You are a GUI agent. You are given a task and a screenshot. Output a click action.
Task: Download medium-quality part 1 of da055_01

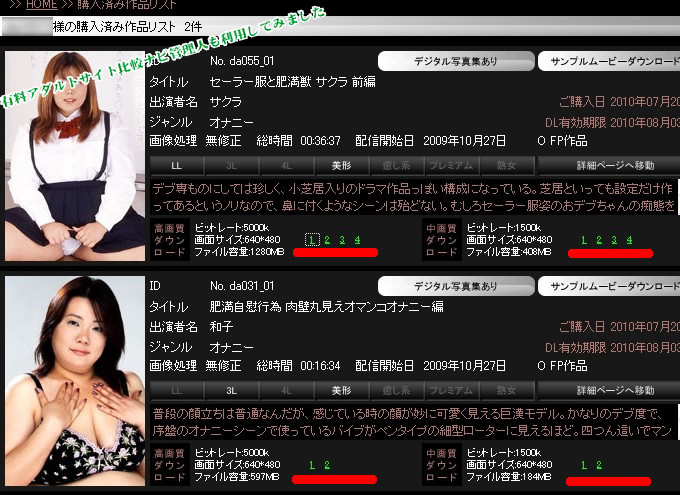click(x=584, y=240)
